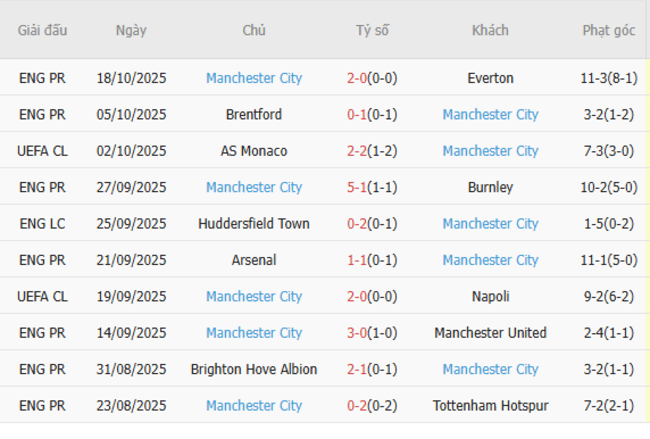This screenshot has width=650, height=439.
Task: Select the Napoli team link
Action: [x=490, y=296]
